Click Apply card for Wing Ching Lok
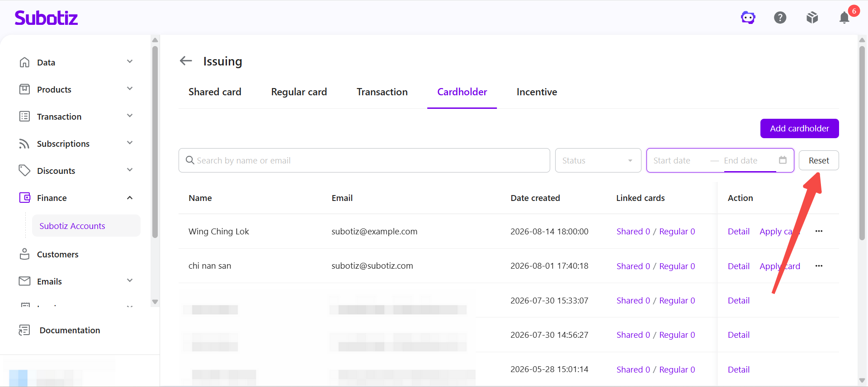Screen dimensions: 868x387 tap(780, 231)
